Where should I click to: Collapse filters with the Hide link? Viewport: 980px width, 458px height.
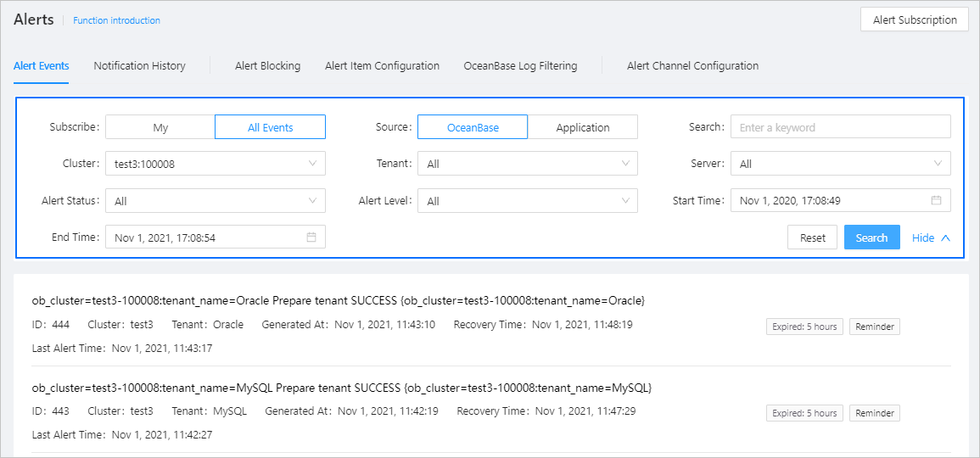point(931,237)
